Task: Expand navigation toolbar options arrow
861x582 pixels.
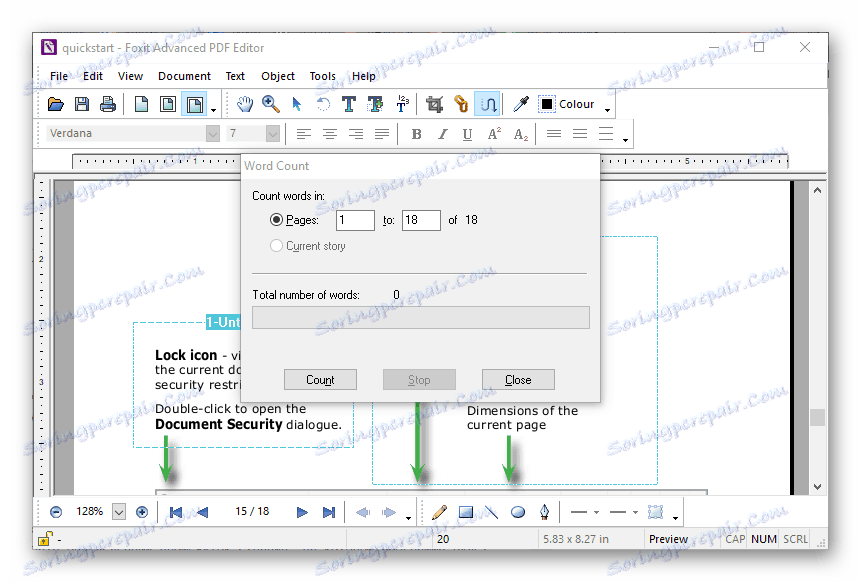Action: tap(408, 518)
